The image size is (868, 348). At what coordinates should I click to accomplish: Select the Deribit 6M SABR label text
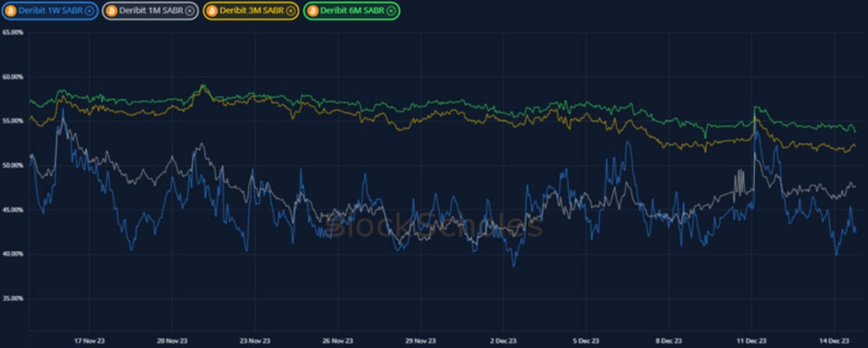point(353,11)
